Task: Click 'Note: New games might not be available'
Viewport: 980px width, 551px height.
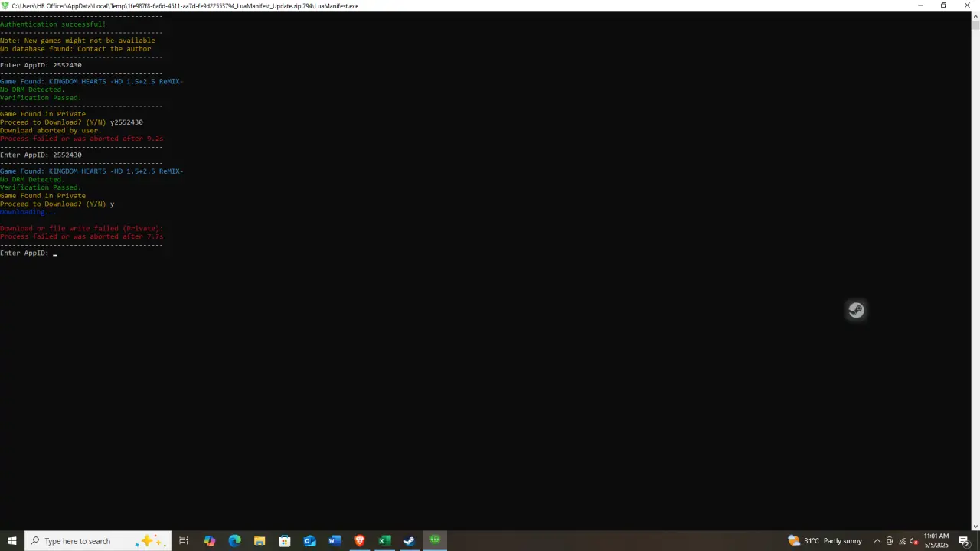Action: [x=77, y=41]
